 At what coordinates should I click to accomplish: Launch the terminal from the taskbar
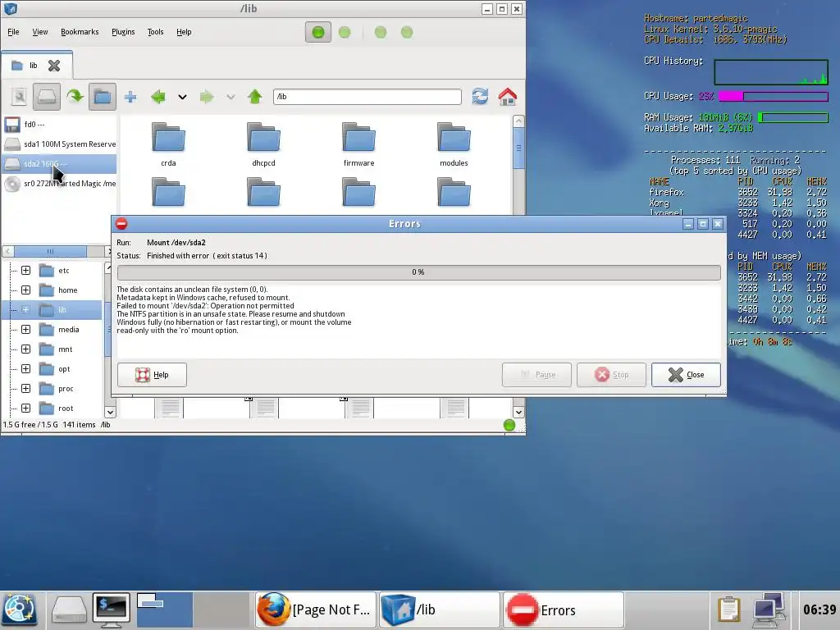111,609
